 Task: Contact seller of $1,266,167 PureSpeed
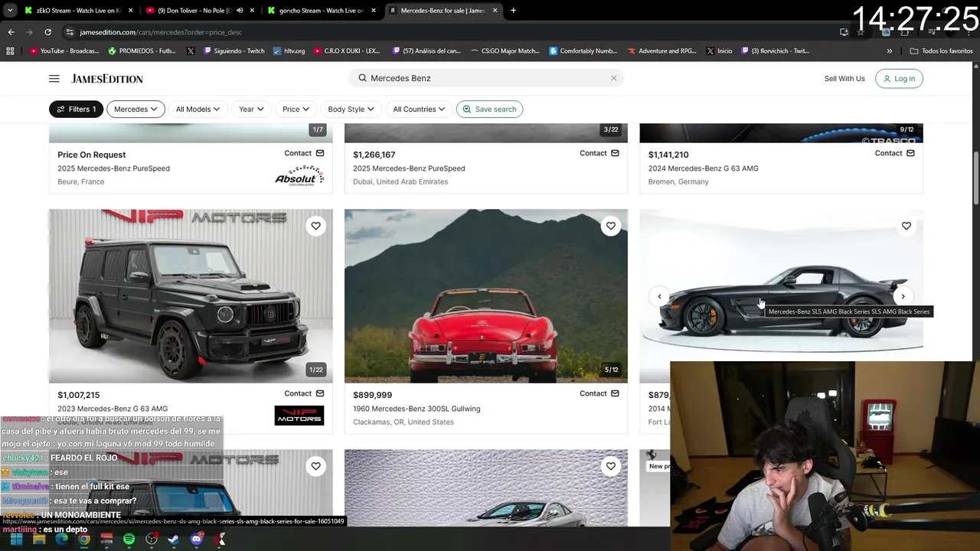tap(599, 153)
